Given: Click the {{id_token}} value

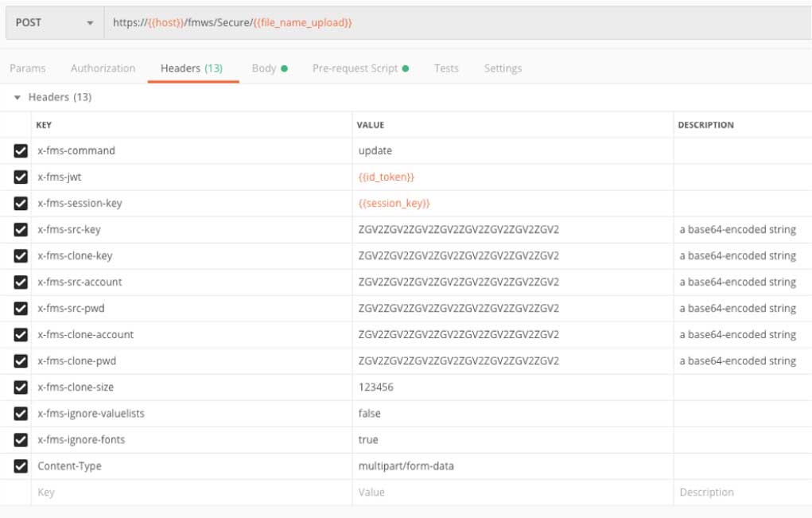Looking at the screenshot, I should click(387, 177).
